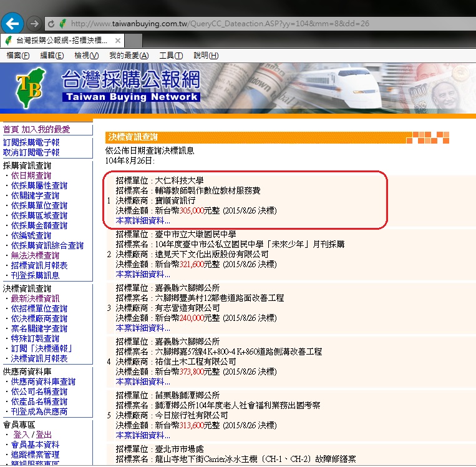The width and height of the screenshot is (476, 467).
Task: Open 最新決標資訊 link
Action: [35, 298]
